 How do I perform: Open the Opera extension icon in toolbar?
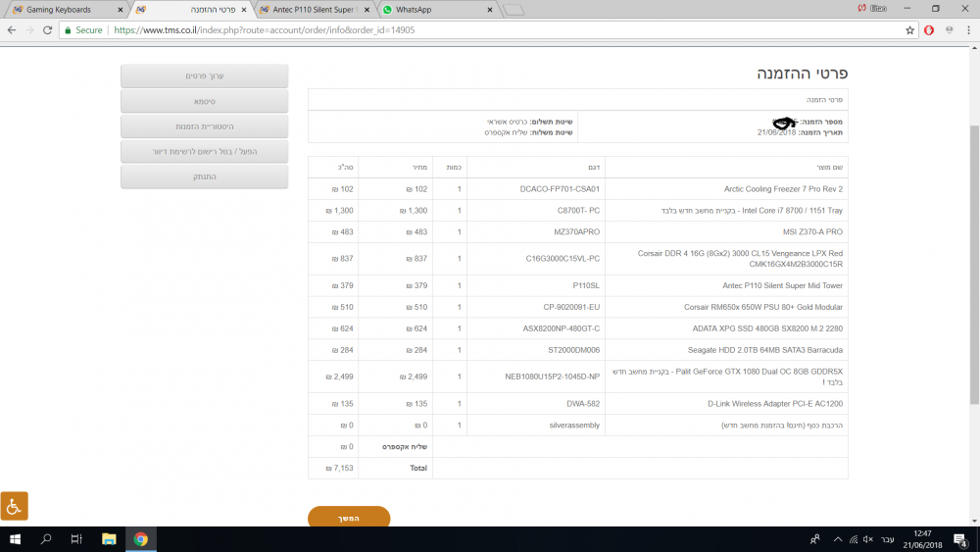click(x=929, y=30)
